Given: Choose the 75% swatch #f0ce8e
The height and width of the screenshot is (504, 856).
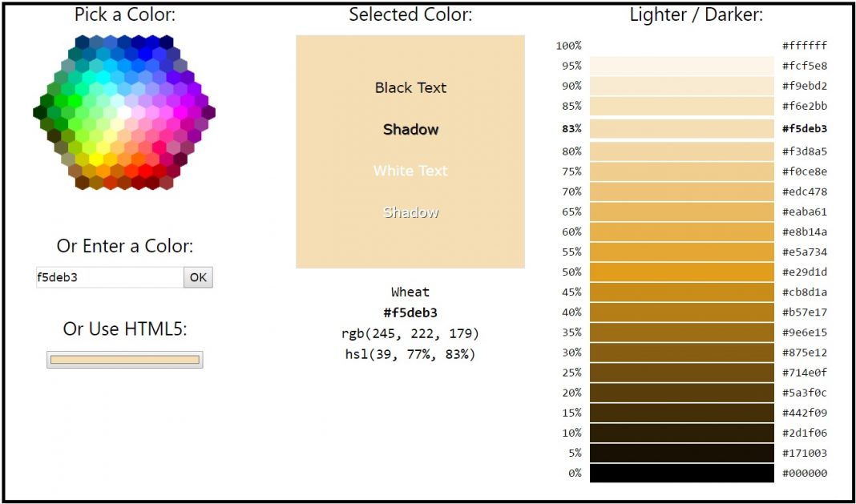Looking at the screenshot, I should pos(681,171).
